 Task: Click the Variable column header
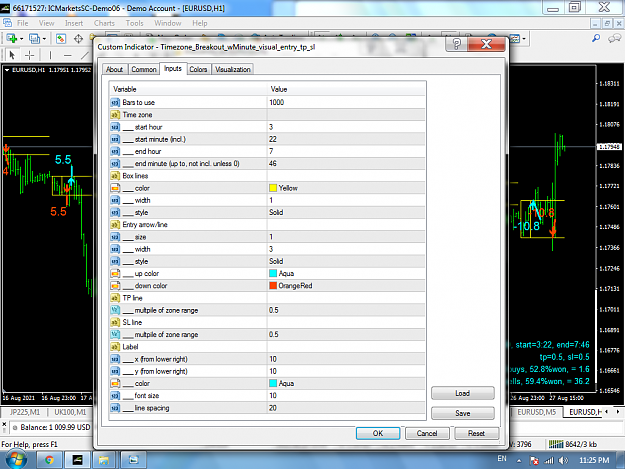[188, 89]
